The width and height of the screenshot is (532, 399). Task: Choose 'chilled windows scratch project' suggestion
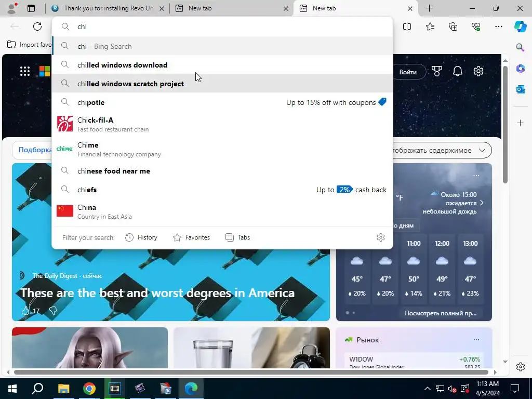pos(222,84)
